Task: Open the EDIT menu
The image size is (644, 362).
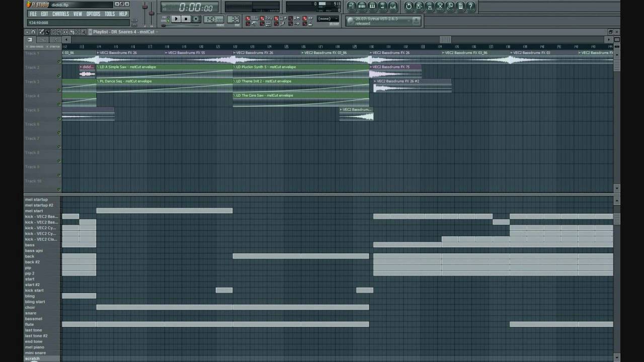Action: [x=44, y=14]
